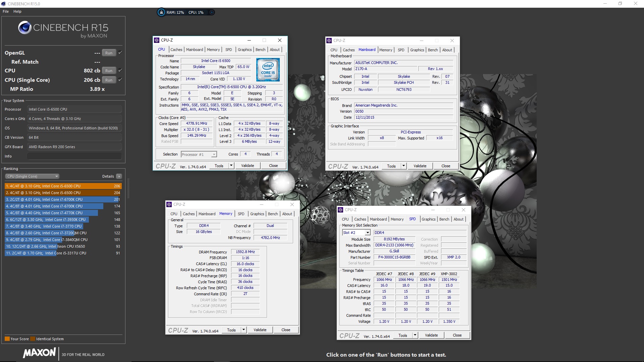Toggle the CPU test checkbox
The image size is (644, 362).
point(120,70)
